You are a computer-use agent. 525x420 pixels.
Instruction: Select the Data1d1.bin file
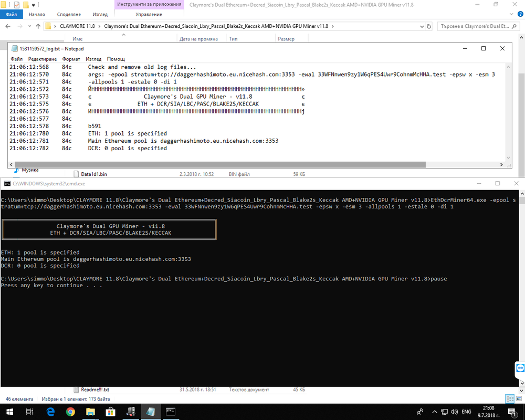[x=94, y=174]
